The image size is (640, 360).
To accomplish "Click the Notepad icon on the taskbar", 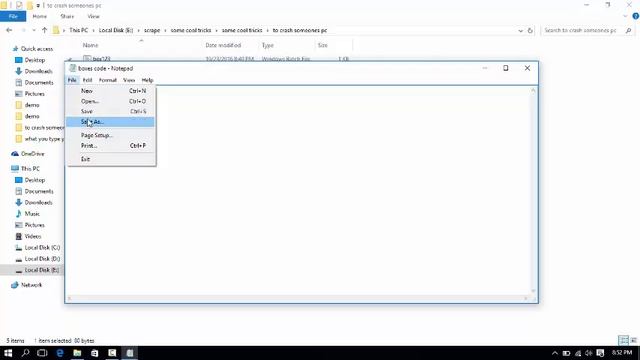I will point(129,353).
